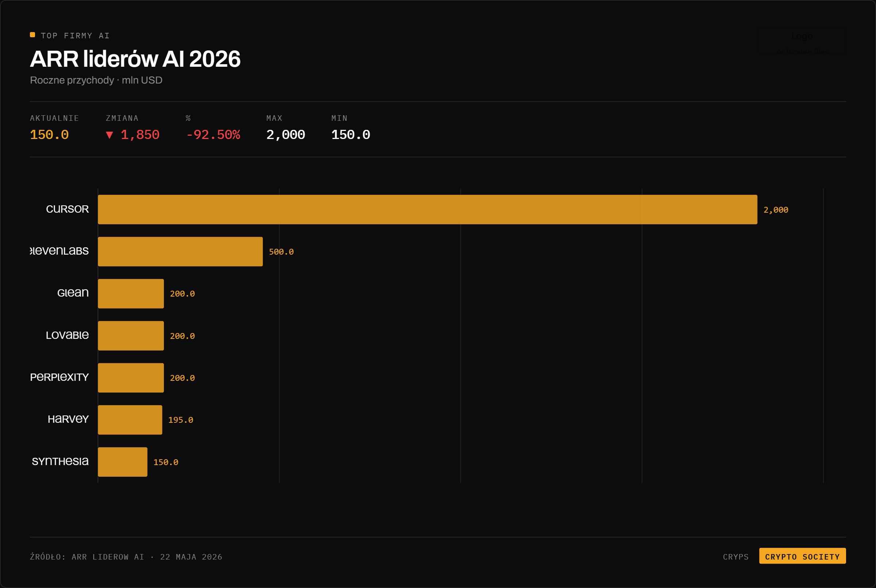Select the Glean bar

[131, 294]
